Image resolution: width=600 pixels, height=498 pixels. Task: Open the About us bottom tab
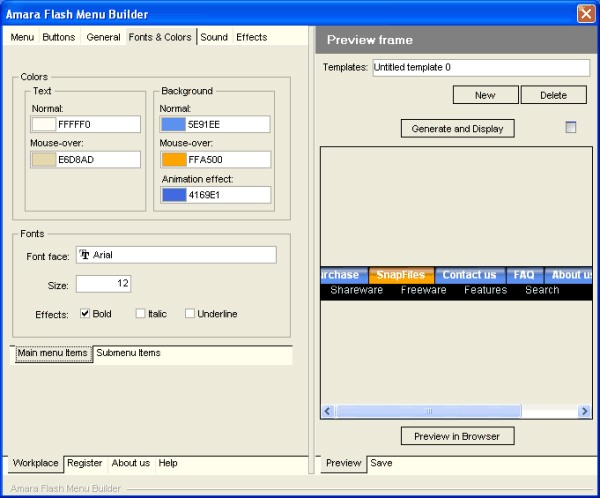130,463
